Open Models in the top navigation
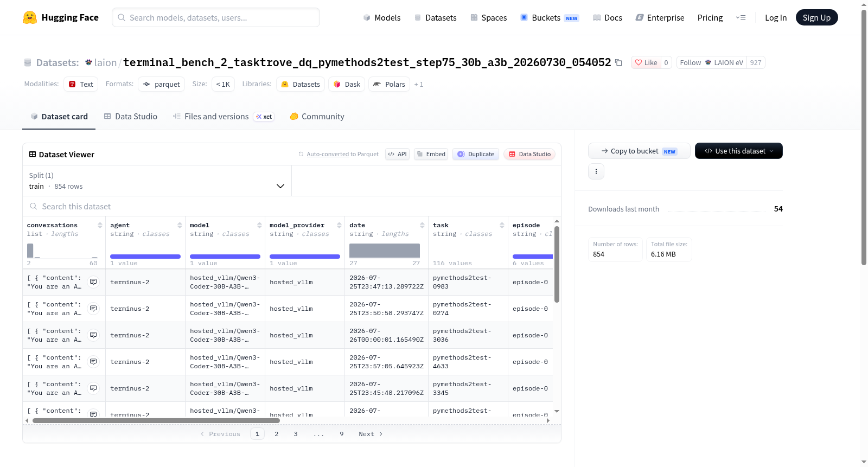This screenshot has height=467, width=868. [382, 17]
